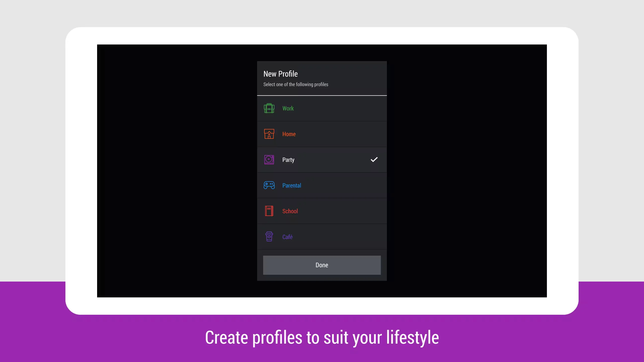The height and width of the screenshot is (362, 644).
Task: Select the Party profile option
Action: pyautogui.click(x=321, y=159)
